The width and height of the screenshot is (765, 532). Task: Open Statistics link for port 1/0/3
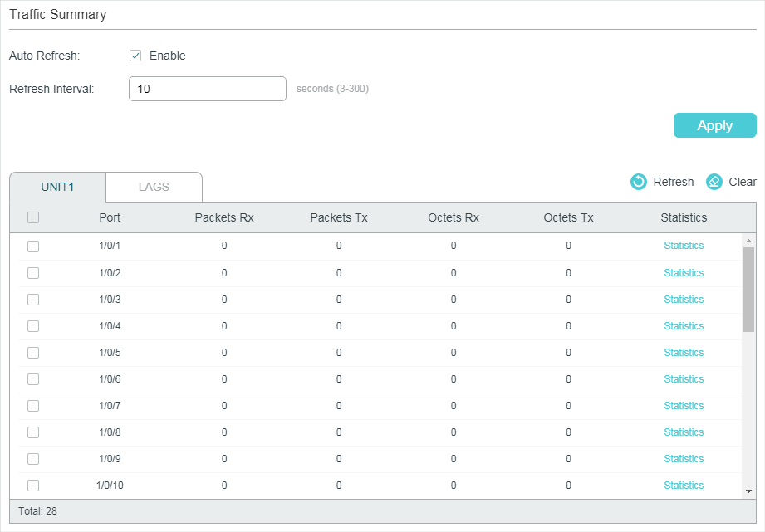pos(684,300)
